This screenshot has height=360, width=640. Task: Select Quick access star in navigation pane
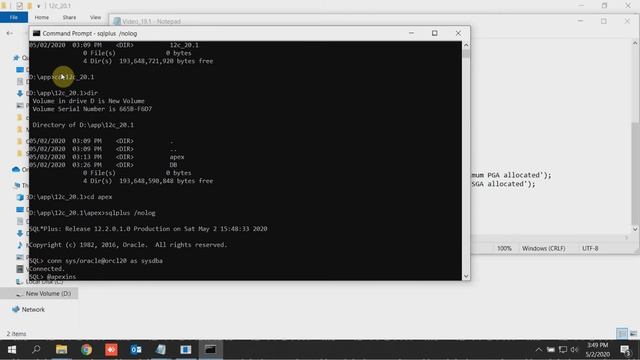pyautogui.click(x=16, y=58)
